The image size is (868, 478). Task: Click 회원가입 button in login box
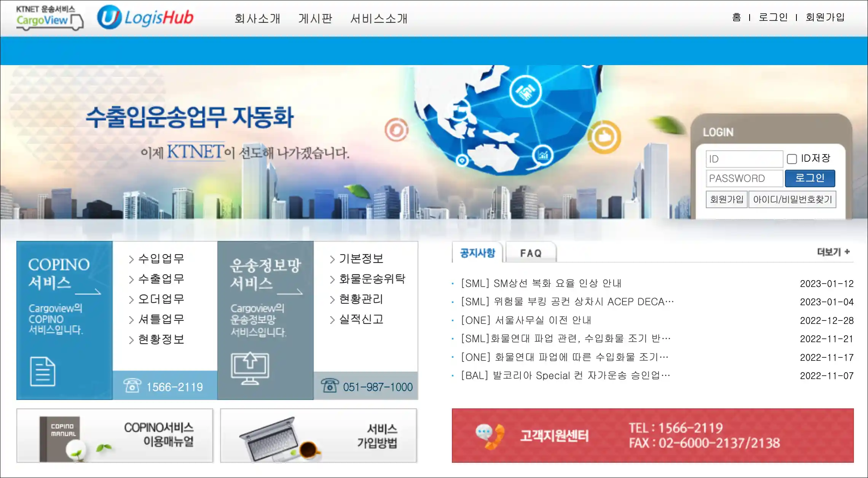coord(726,199)
